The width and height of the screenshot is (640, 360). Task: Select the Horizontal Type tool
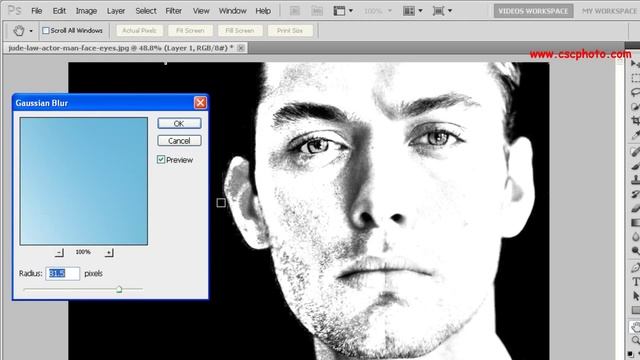(x=635, y=282)
